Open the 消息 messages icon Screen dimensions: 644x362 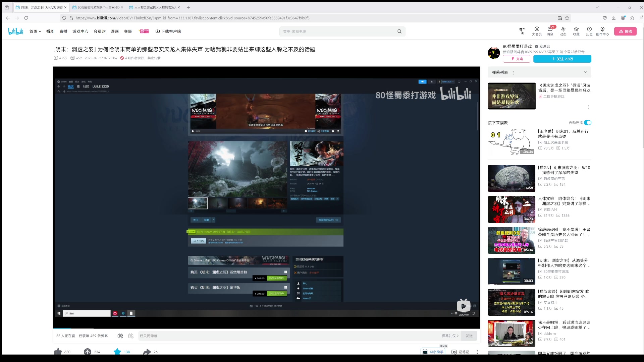coord(550,31)
